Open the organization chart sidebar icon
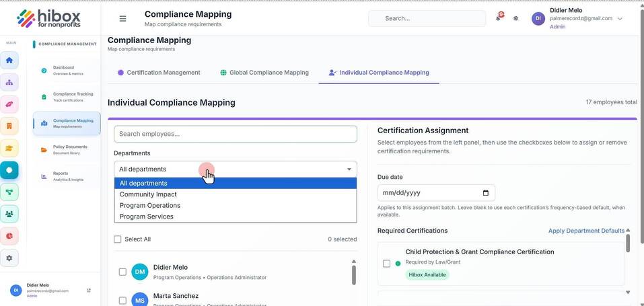Screen dimensions: 644x306 point(9,82)
